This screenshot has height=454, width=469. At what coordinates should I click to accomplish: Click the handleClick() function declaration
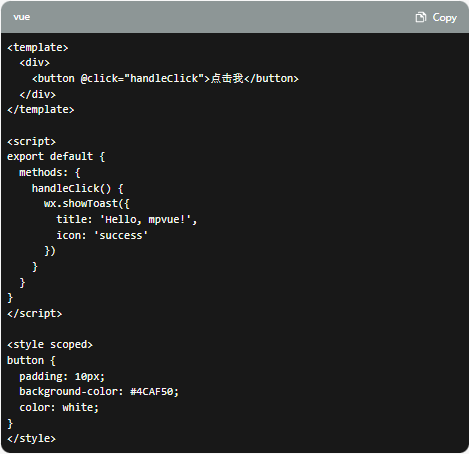[78, 189]
